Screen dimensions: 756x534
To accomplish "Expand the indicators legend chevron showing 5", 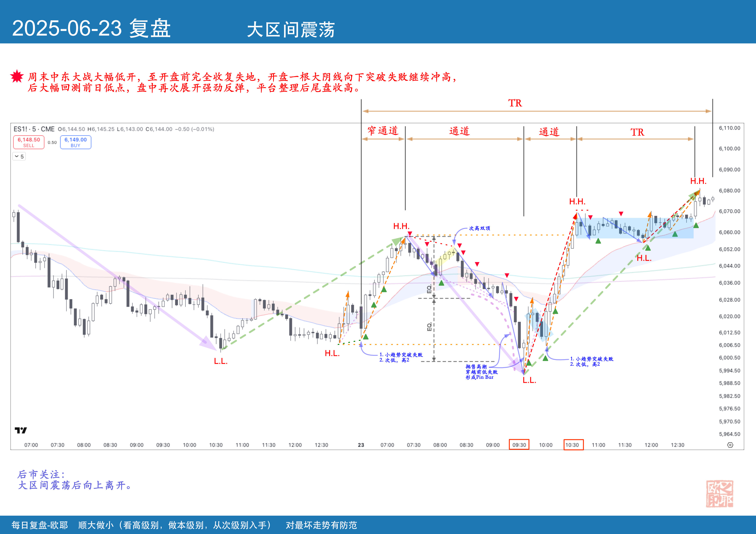I will point(19,157).
